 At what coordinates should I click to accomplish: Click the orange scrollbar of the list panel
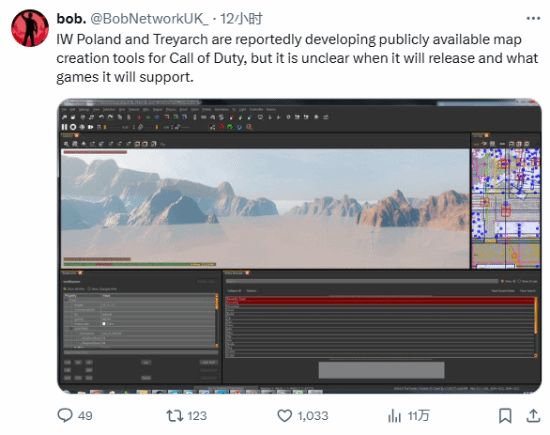[536, 316]
